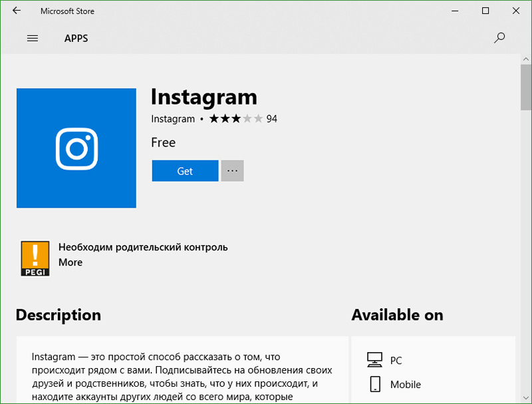Click the PEGI rating badge icon

pyautogui.click(x=35, y=258)
